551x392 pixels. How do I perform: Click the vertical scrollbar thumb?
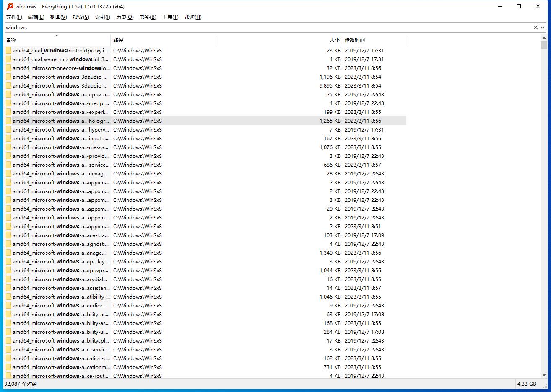tap(544, 45)
